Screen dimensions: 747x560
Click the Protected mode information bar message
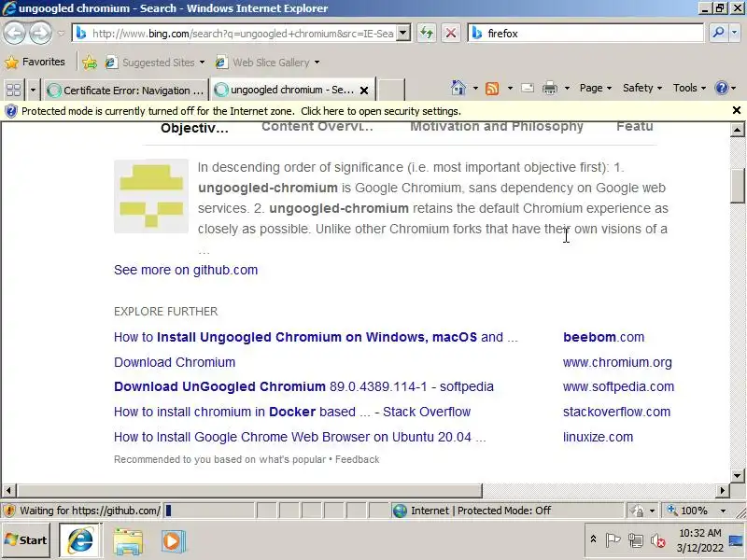click(242, 111)
